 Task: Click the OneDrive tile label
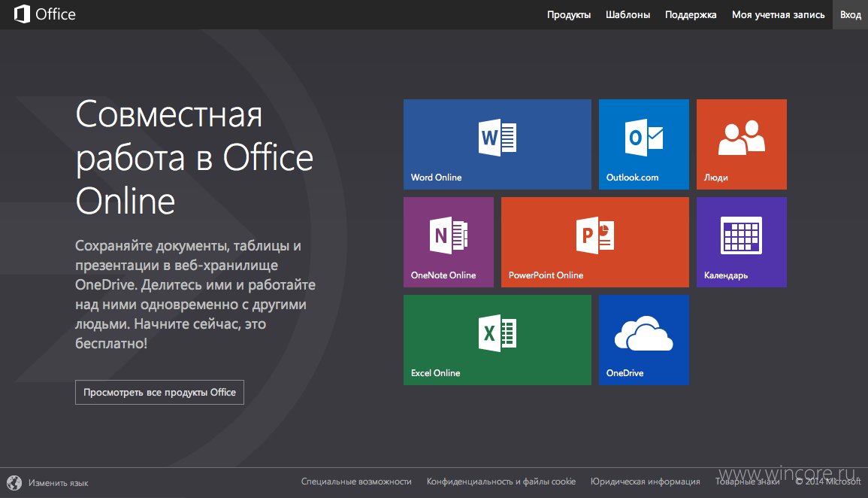pyautogui.click(x=625, y=373)
